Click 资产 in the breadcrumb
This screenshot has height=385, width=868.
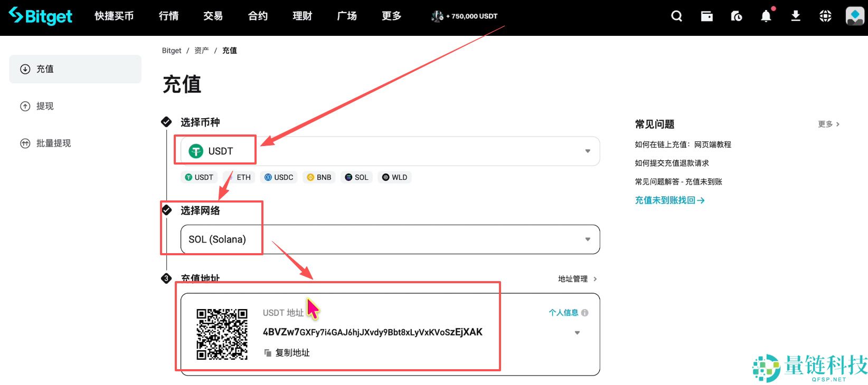tap(201, 51)
